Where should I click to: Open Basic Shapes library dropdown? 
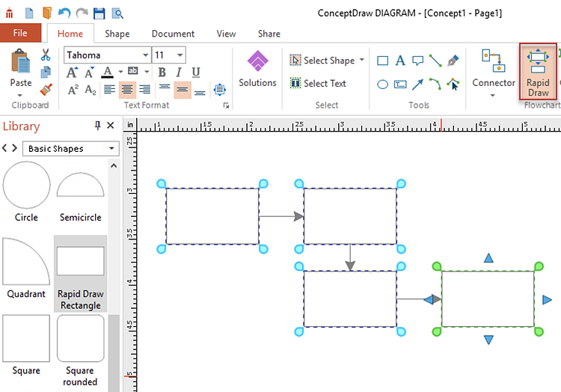tap(70, 148)
